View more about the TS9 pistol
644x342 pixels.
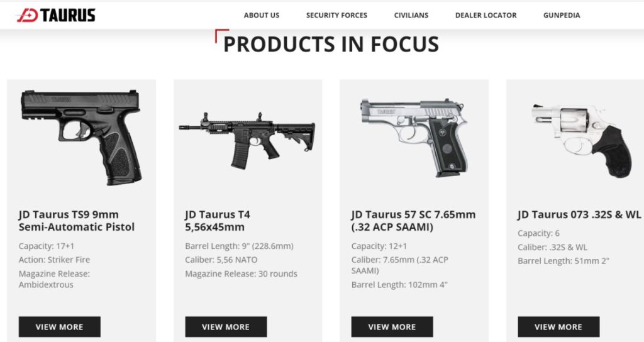pos(60,327)
